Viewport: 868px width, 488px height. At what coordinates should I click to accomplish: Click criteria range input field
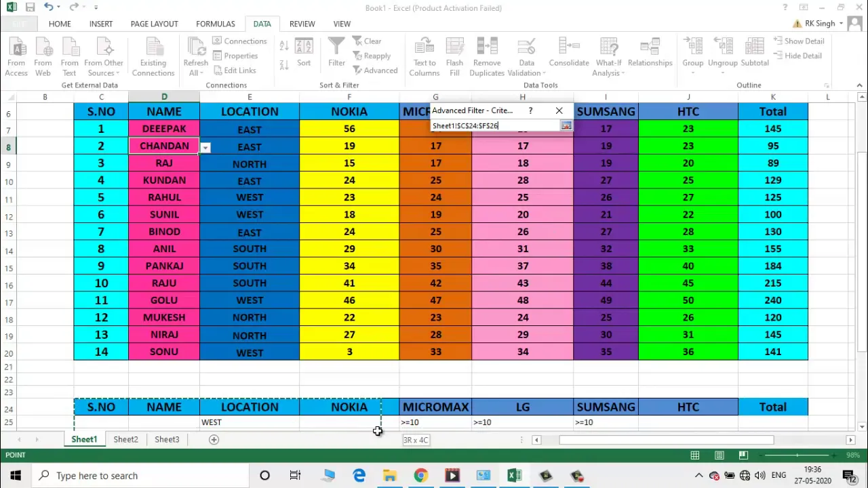(496, 126)
